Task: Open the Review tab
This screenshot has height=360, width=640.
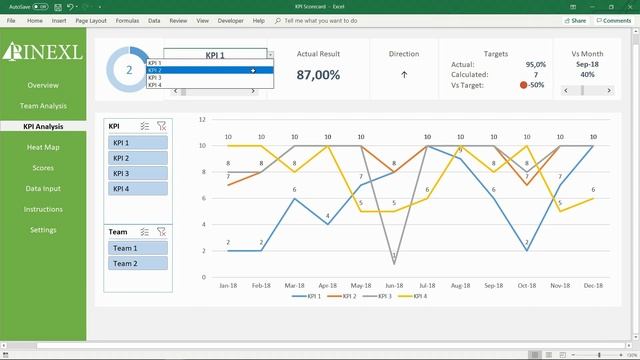Action: click(x=178, y=20)
